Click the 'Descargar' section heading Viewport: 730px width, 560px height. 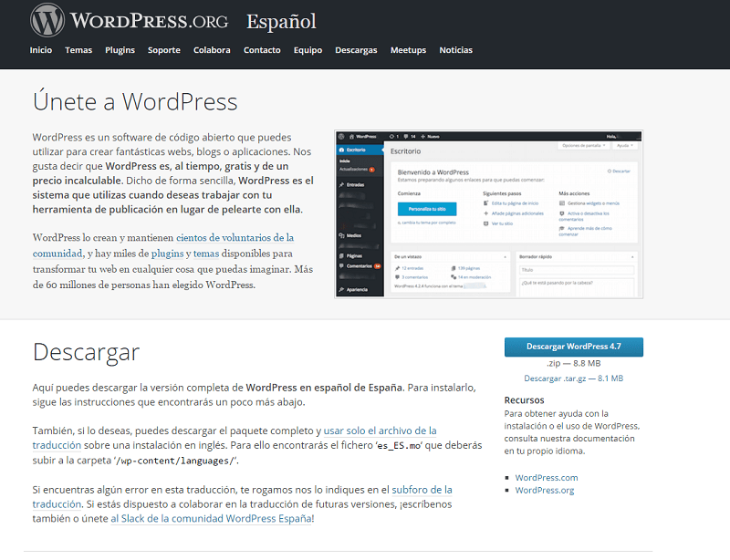pyautogui.click(x=86, y=353)
